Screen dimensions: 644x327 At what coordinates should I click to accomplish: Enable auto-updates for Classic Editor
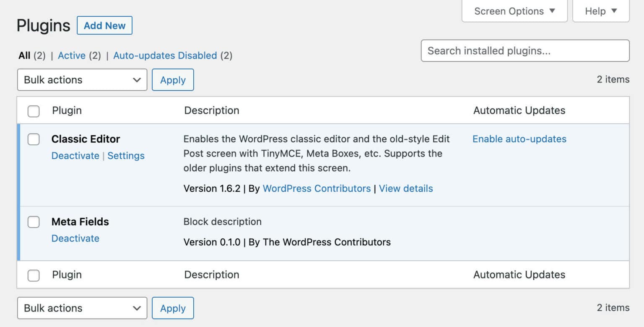click(519, 139)
